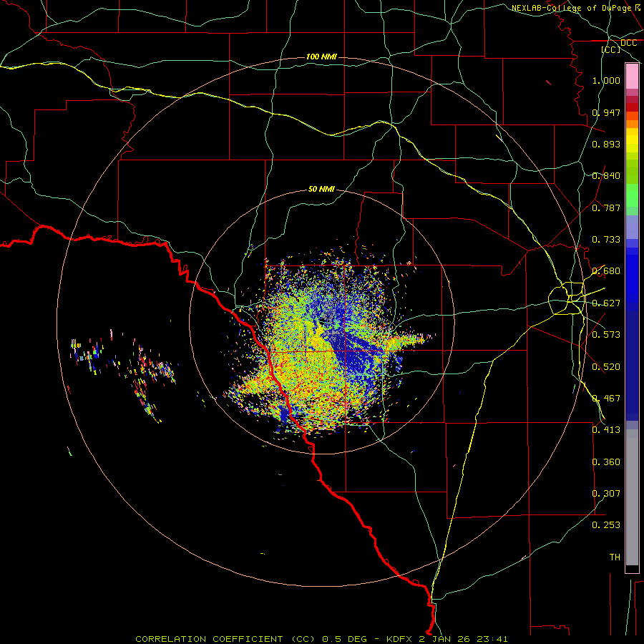Image resolution: width=644 pixels, height=644 pixels.
Task: Click the 'DCC' product label
Action: pyautogui.click(x=628, y=43)
